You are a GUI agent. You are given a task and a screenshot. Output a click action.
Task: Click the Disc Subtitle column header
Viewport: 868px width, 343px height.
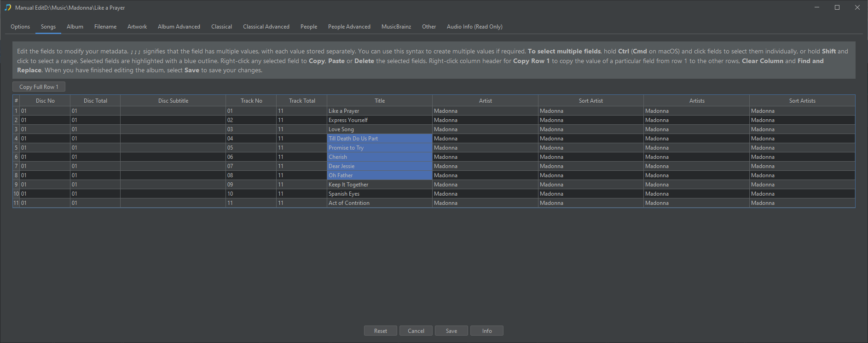[173, 100]
